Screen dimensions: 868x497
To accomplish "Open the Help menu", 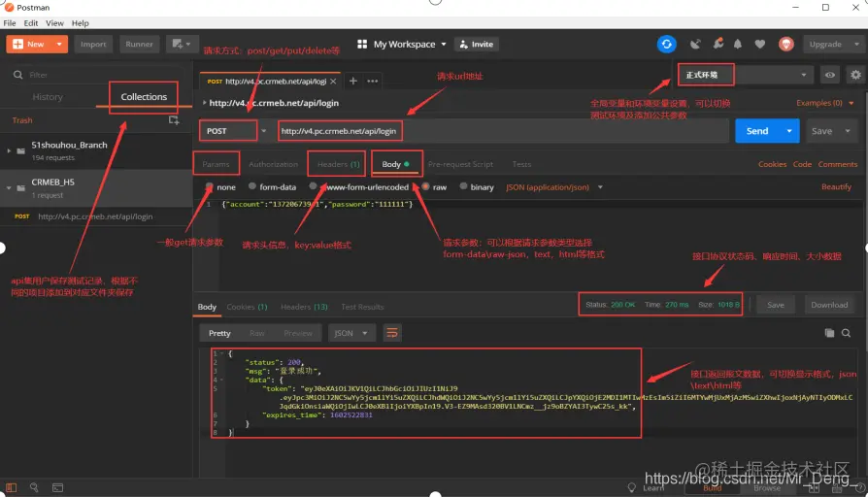I will click(x=81, y=23).
